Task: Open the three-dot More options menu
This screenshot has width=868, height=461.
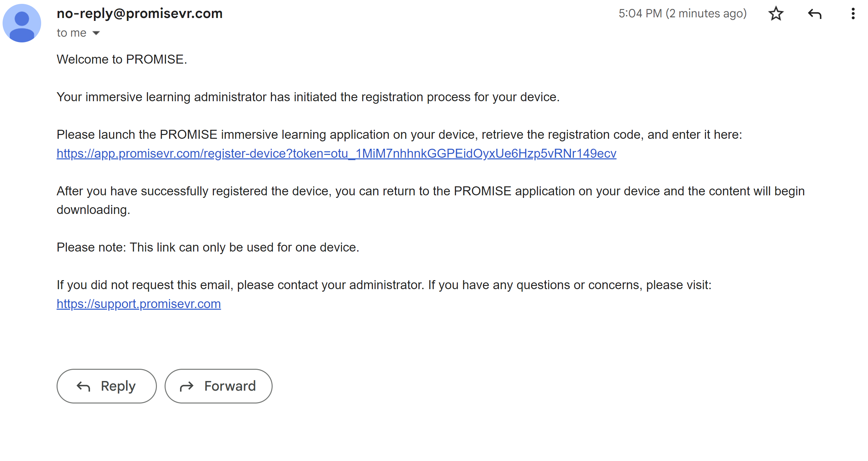Action: click(x=853, y=14)
